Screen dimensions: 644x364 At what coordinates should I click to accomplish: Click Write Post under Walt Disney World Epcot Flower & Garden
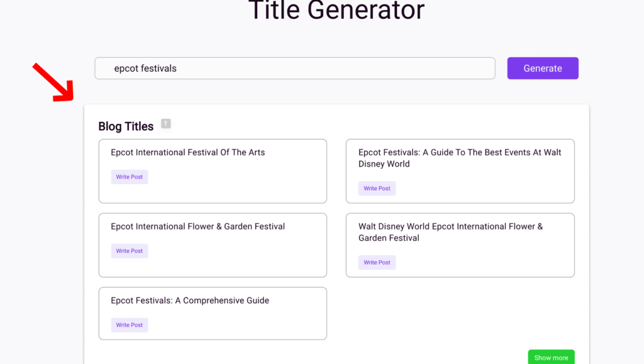377,262
